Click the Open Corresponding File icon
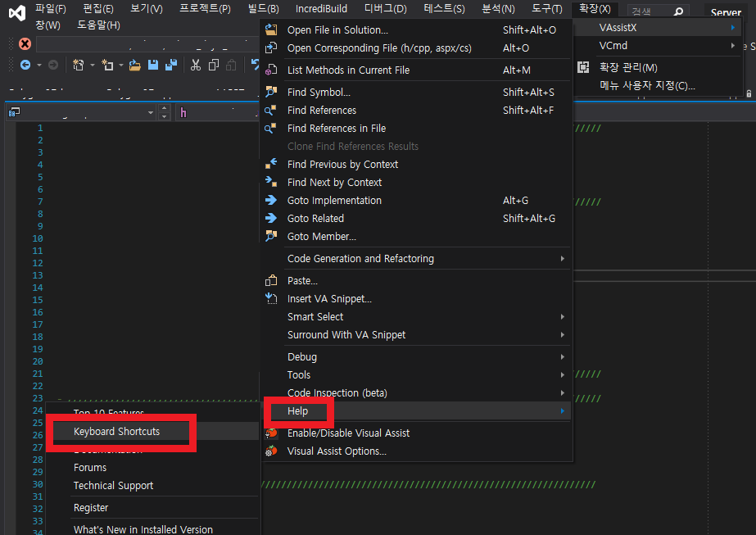The image size is (756, 535). (x=271, y=48)
